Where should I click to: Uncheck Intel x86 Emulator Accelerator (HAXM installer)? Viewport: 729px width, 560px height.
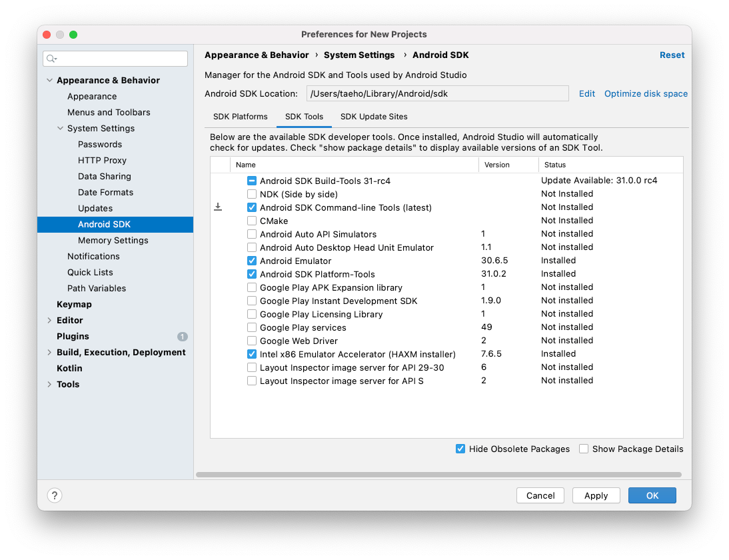coord(251,354)
